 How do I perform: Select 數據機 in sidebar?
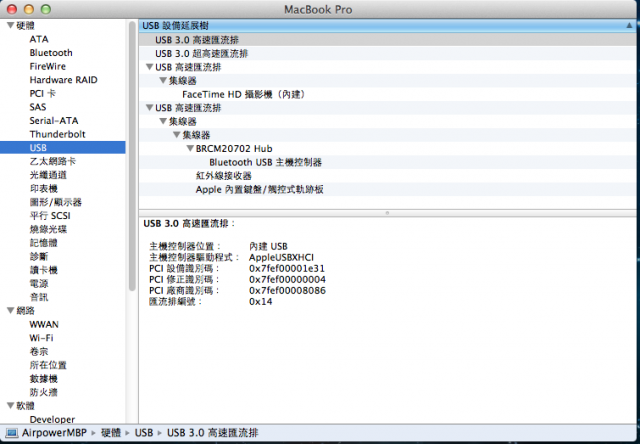43,379
